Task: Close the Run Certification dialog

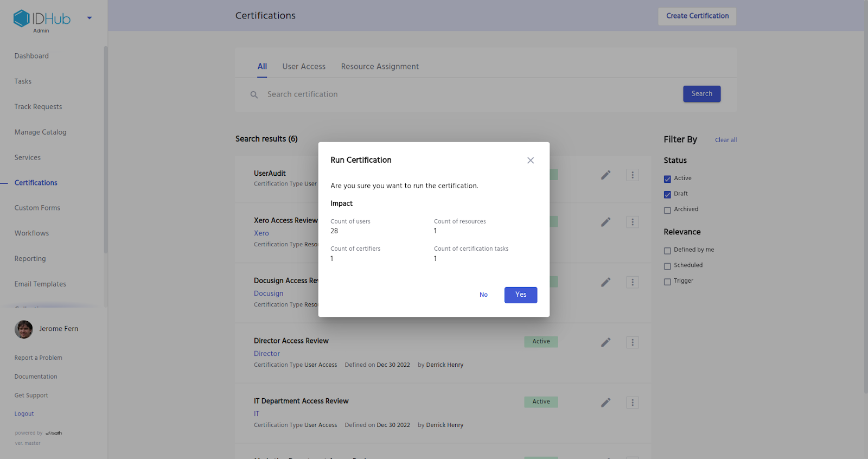Action: coord(530,160)
